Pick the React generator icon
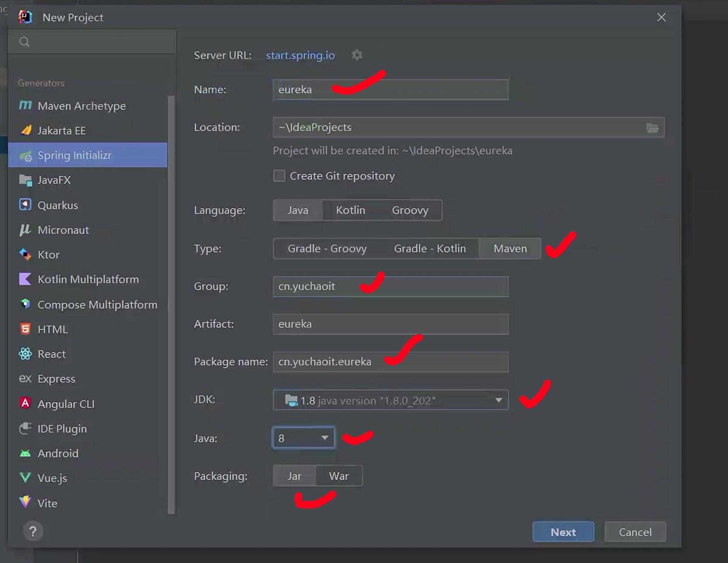Viewport: 728px width, 563px height. (x=25, y=354)
